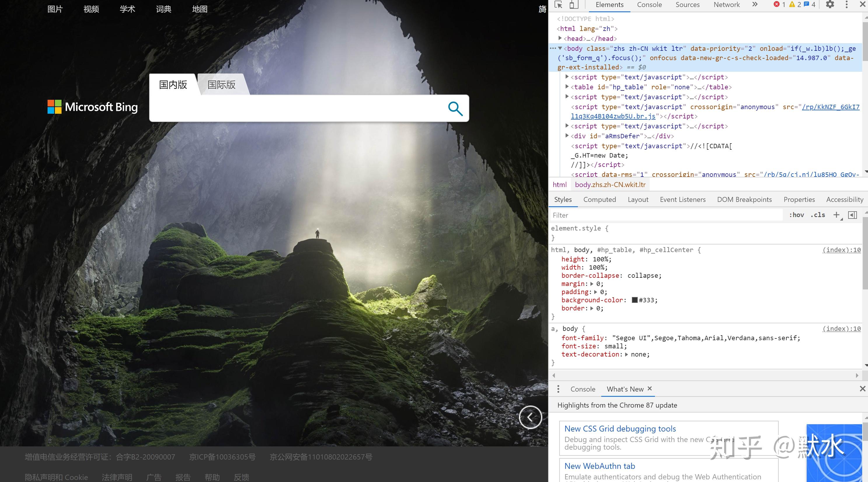Open the 隐私声明和 Cookie footer link

click(56, 477)
